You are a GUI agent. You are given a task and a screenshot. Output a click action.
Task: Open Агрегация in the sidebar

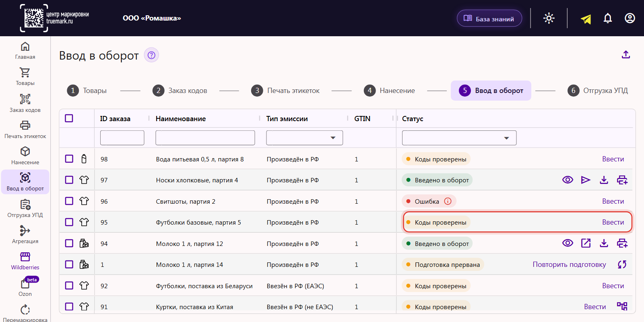(25, 235)
